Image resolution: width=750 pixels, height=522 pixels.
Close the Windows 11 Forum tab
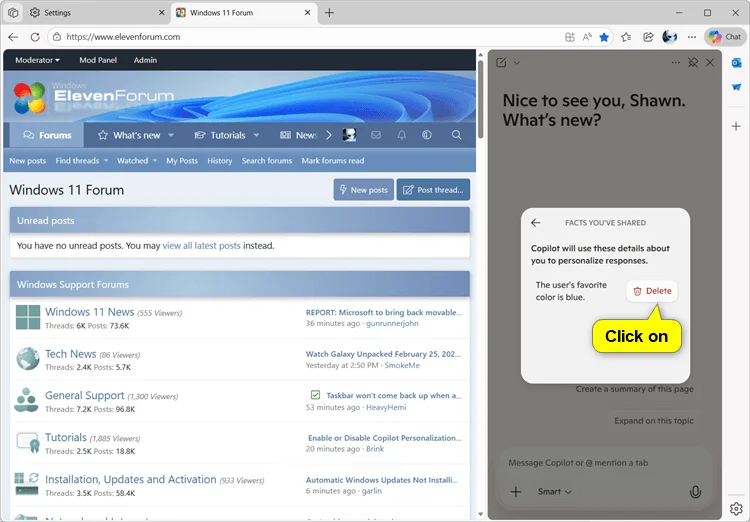(308, 13)
